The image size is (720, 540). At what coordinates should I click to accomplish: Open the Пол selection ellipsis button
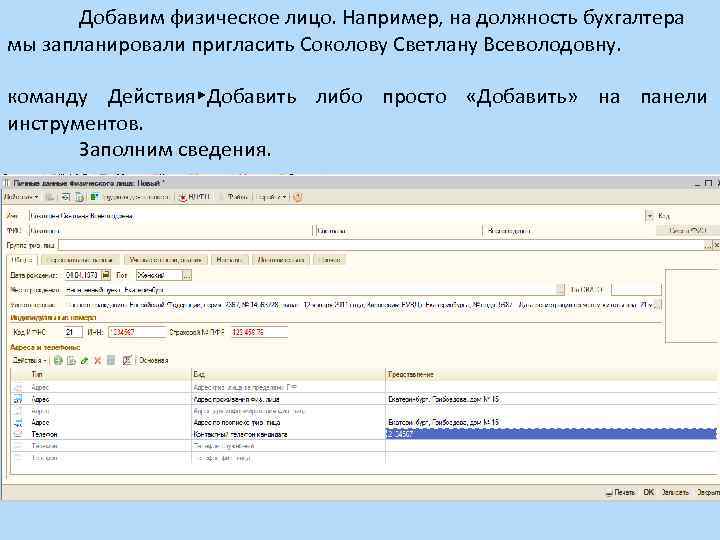[187, 276]
